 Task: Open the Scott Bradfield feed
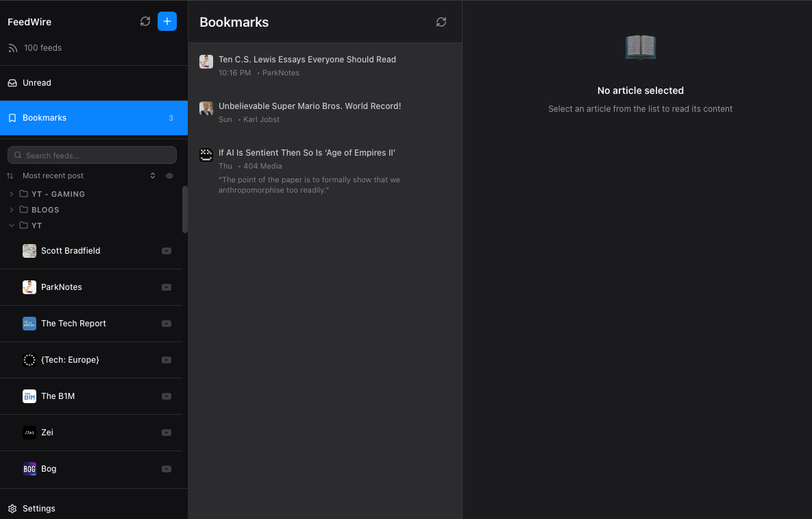click(91, 251)
